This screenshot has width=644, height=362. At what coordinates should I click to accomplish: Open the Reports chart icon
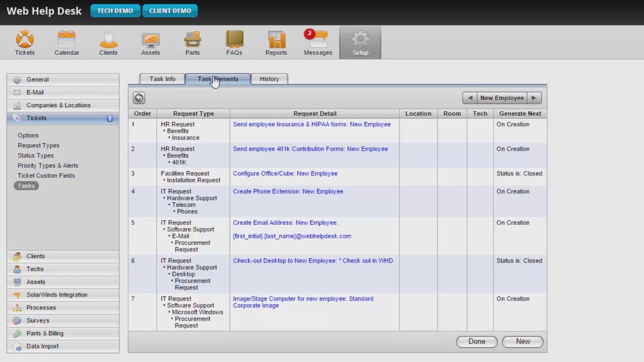point(276,40)
